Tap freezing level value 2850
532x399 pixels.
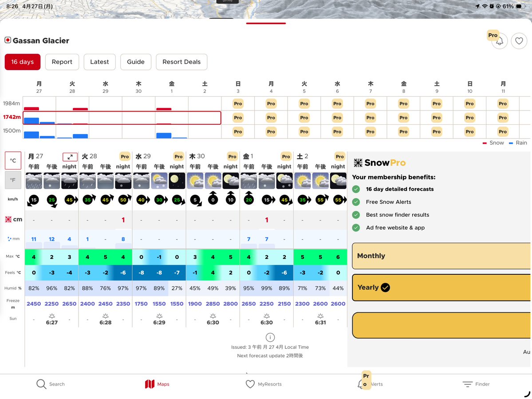(213, 304)
